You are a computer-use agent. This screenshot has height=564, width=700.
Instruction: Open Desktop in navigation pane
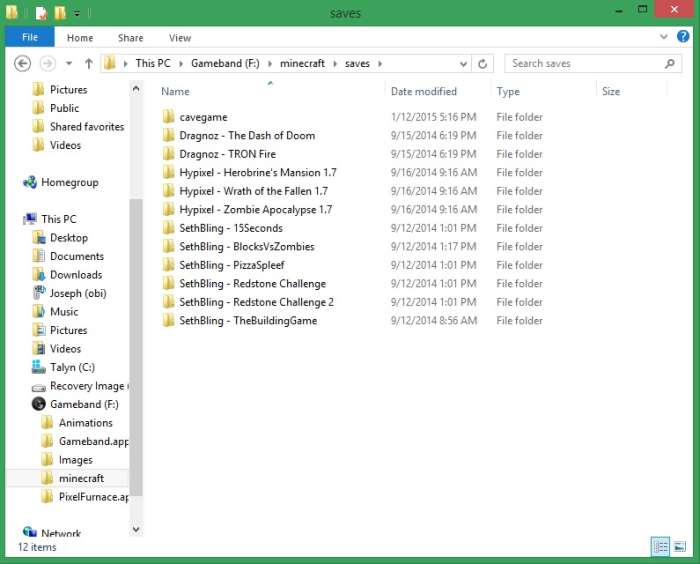click(x=60, y=238)
